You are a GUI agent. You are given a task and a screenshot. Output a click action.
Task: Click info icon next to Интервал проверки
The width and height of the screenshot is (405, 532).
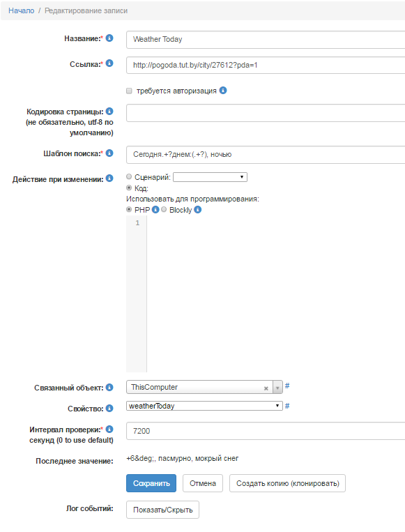(109, 430)
